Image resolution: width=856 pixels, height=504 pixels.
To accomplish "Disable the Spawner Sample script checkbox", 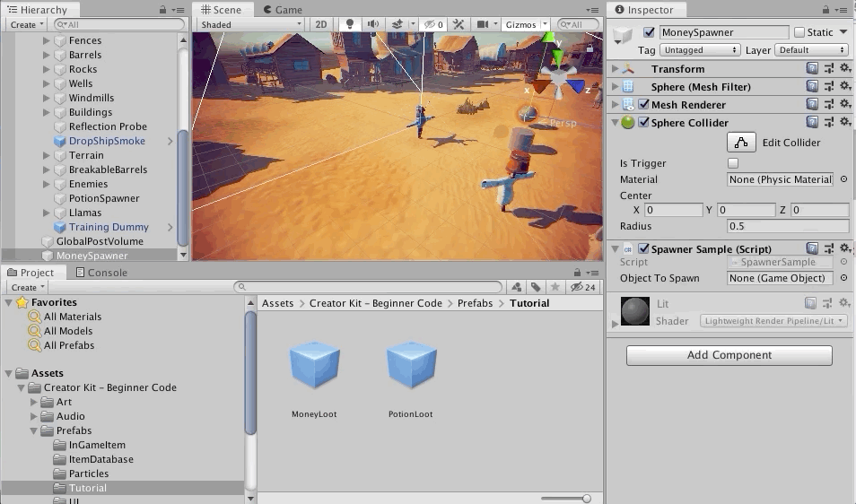I will tap(643, 249).
